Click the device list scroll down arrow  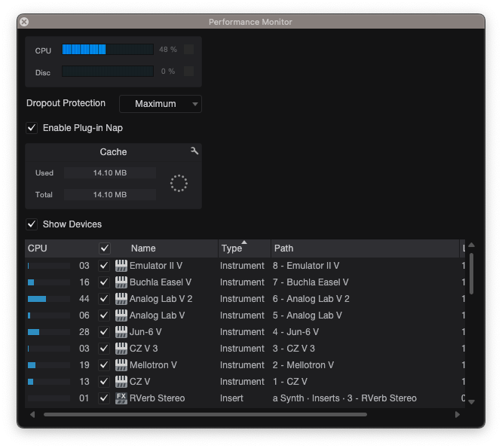coord(471,402)
